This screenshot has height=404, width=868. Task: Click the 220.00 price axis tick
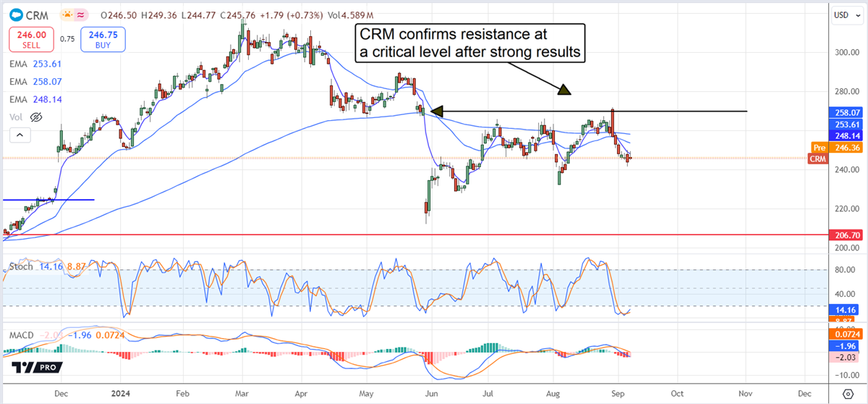tap(847, 209)
